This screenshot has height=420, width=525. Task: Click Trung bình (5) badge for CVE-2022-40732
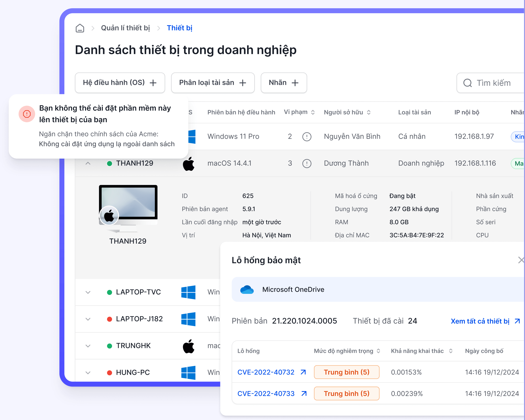coord(347,372)
